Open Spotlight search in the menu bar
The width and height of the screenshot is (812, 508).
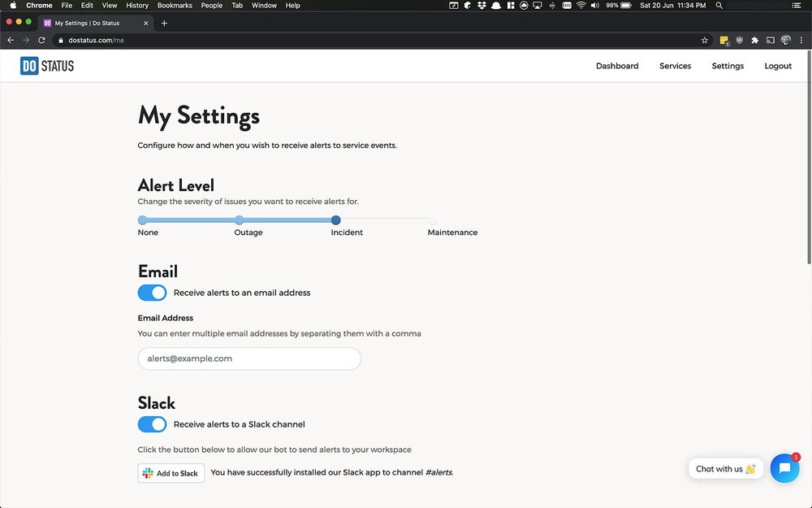tap(719, 6)
